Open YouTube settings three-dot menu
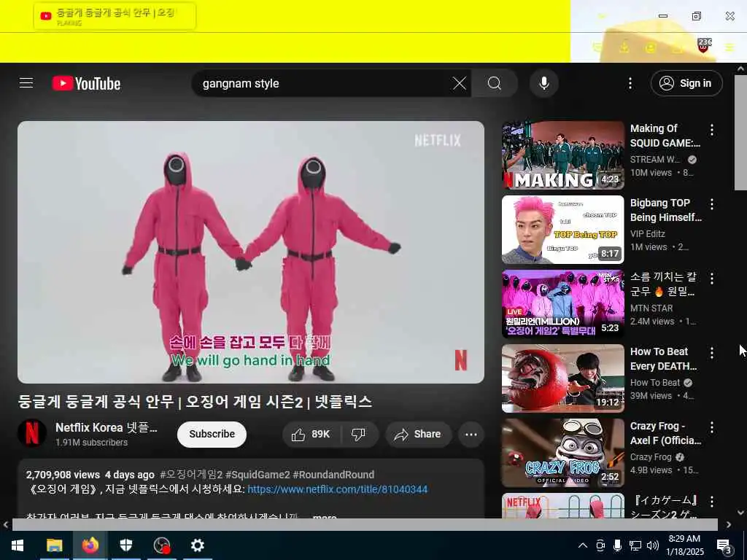The image size is (747, 560). click(x=630, y=83)
